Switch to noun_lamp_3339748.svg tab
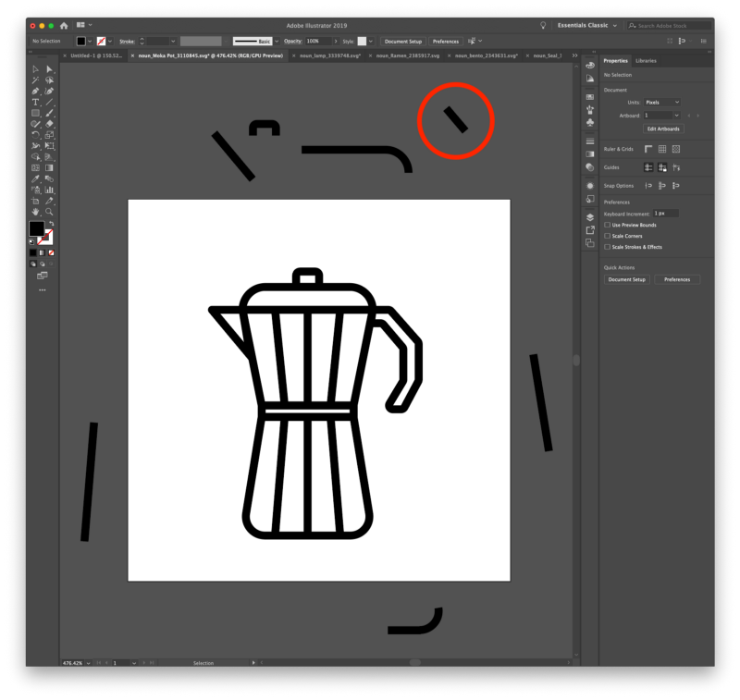Image resolution: width=740 pixels, height=700 pixels. tap(330, 55)
